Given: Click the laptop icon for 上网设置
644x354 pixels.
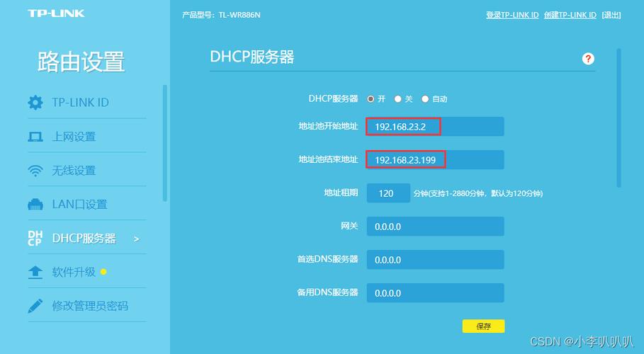Looking at the screenshot, I should [35, 137].
